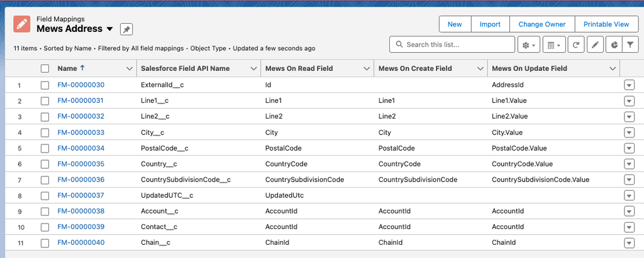Click the pencil edit list icon
The image size is (644, 258).
coord(595,45)
